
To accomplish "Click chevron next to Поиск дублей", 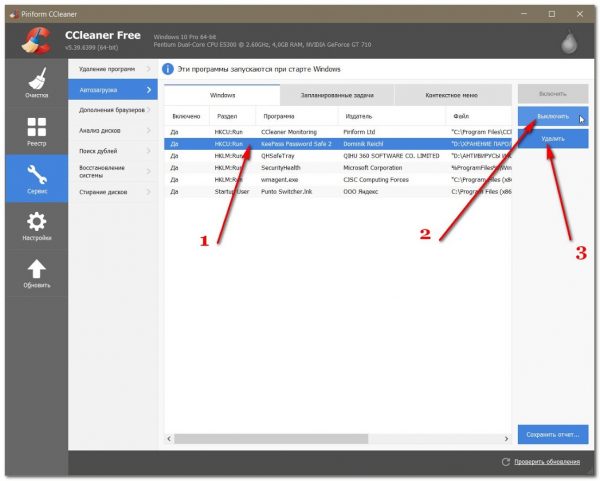I will [x=148, y=151].
